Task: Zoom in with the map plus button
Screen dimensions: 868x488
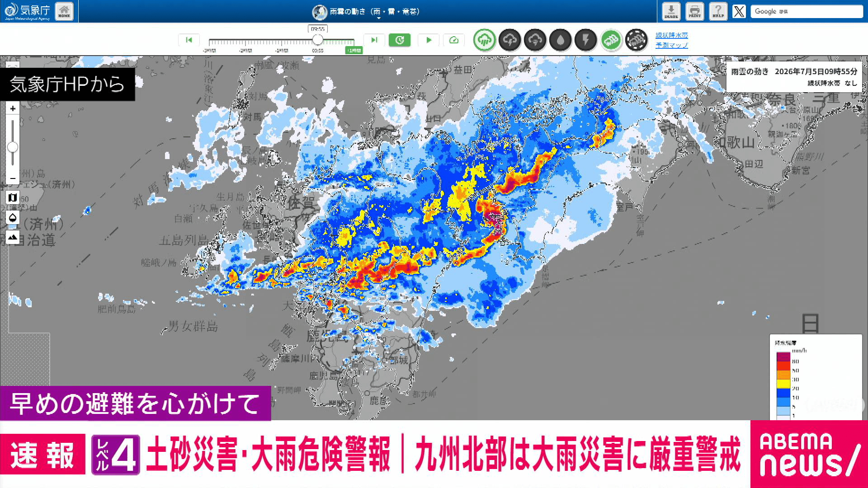Action: (13, 108)
